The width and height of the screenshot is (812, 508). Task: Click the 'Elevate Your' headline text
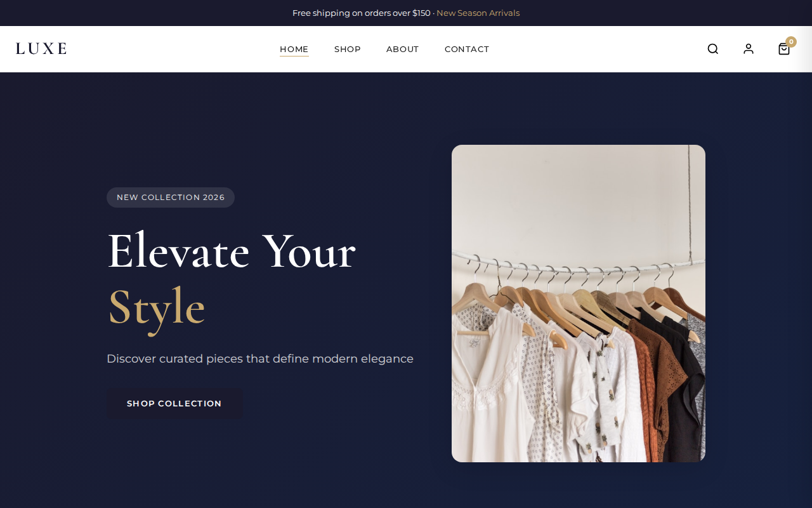[232, 251]
